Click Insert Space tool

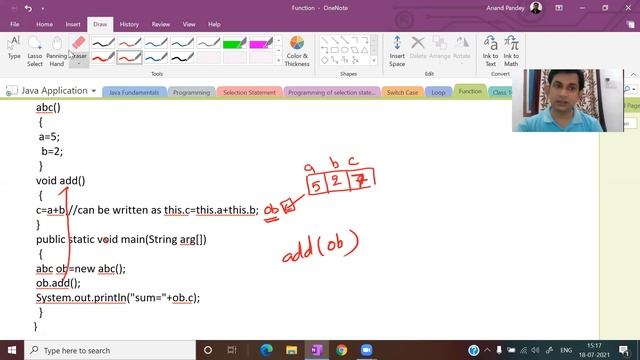pos(397,51)
